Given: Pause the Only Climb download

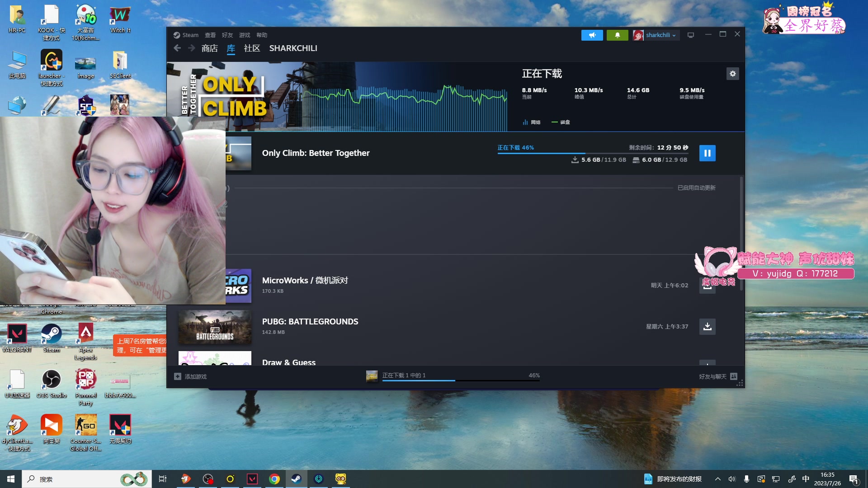Looking at the screenshot, I should coord(707,153).
